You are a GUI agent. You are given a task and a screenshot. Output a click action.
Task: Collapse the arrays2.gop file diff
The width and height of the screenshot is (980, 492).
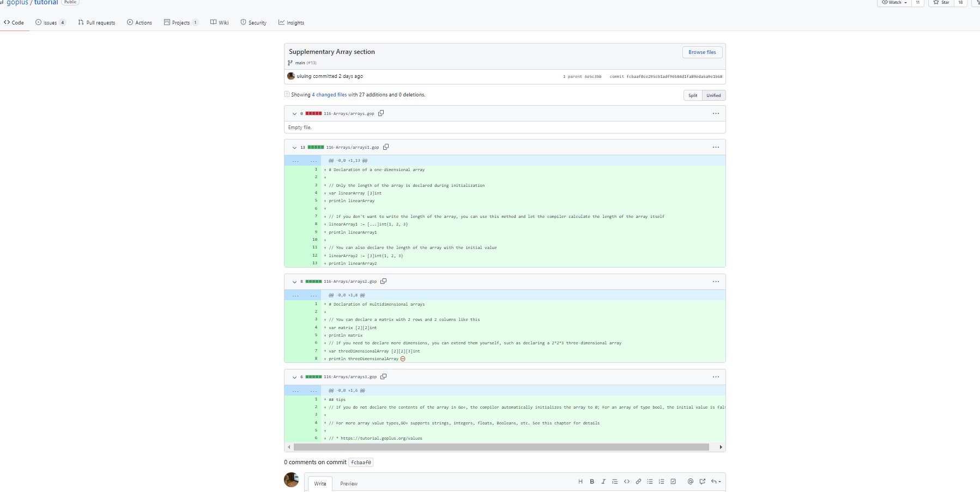coord(294,282)
